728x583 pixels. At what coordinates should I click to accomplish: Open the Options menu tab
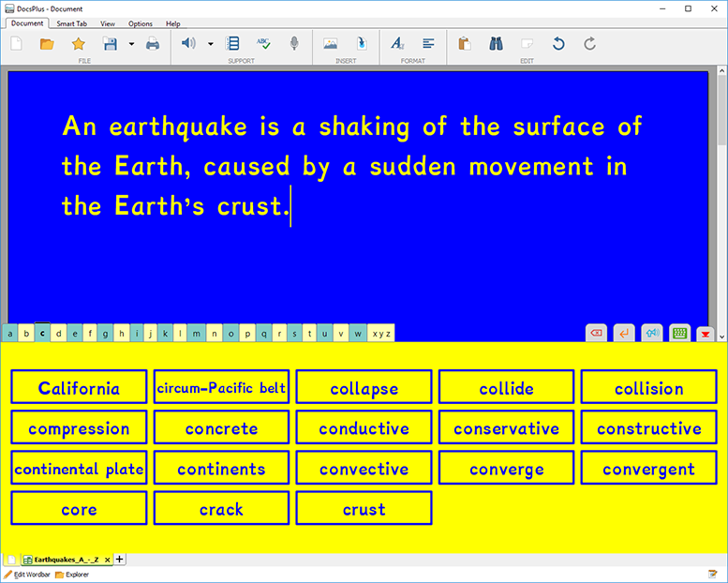(141, 23)
